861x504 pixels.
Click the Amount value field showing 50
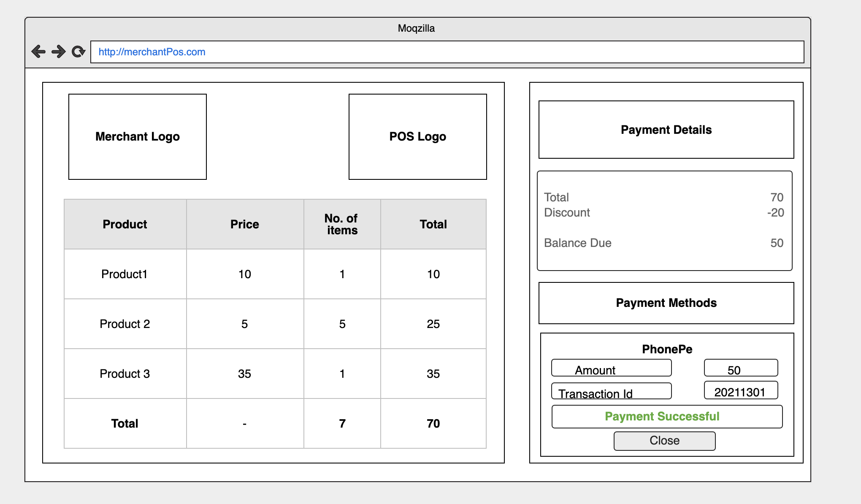[x=740, y=368]
